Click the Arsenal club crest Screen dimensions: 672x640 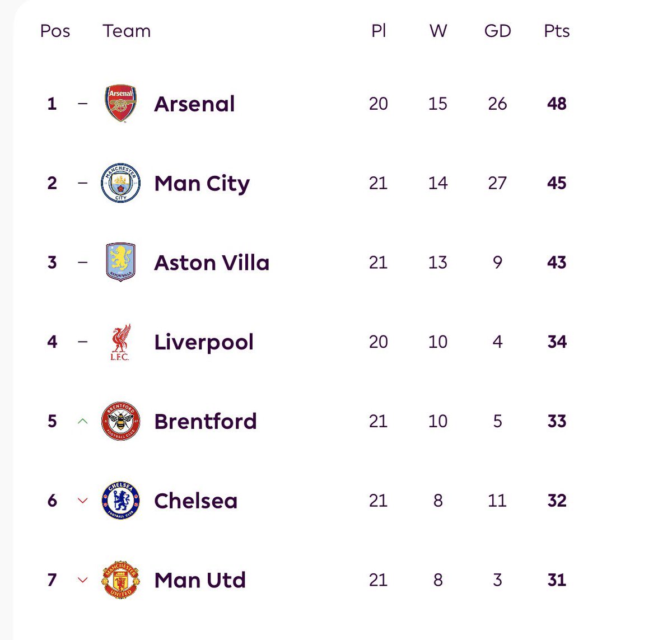120,104
